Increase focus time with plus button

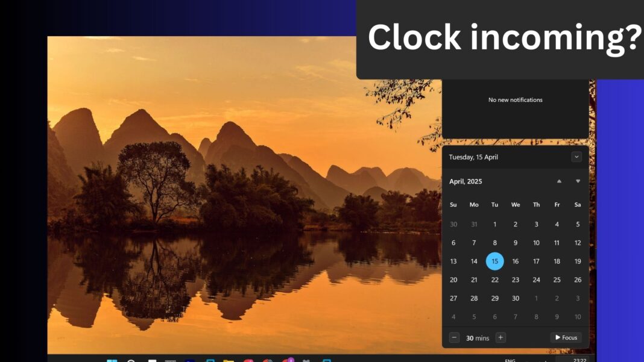tap(500, 338)
